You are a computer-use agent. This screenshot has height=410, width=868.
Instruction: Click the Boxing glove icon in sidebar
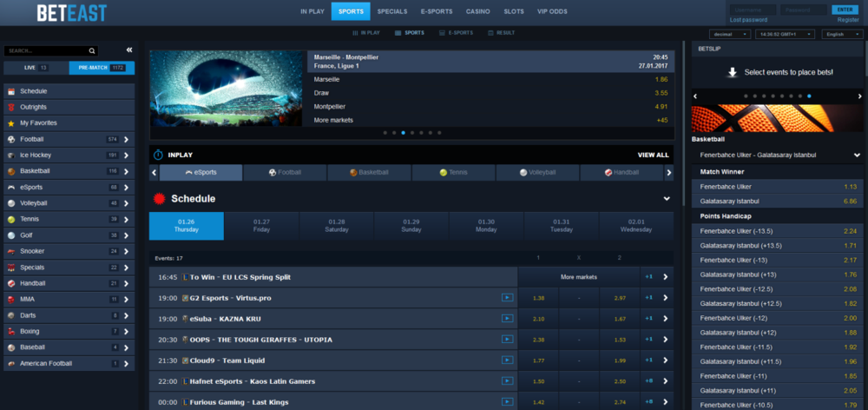click(11, 332)
